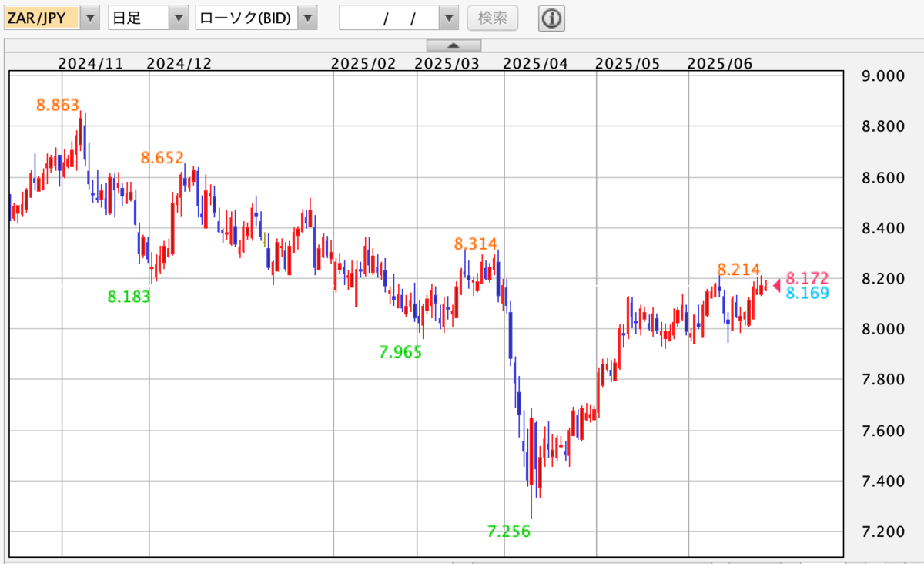Click the 8.800 price axis label
This screenshot has height=564, width=924.
[x=883, y=126]
